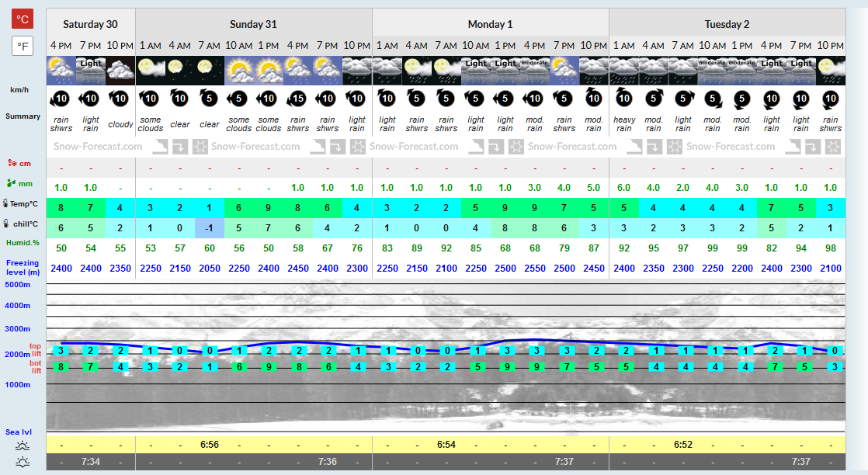Select the Sunday 31 day header

pos(253,24)
